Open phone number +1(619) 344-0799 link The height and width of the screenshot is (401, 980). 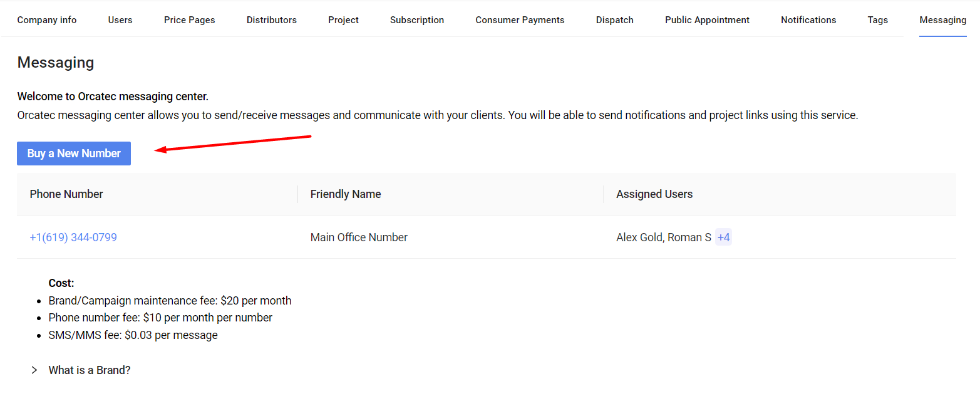tap(73, 237)
